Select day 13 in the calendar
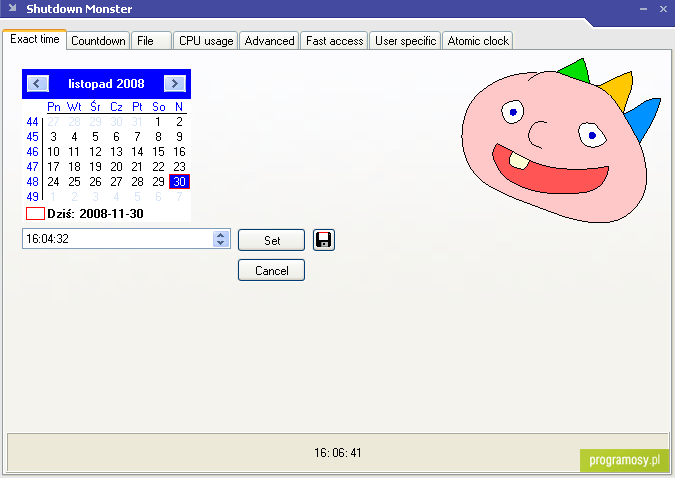Screen dimensions: 675x478 (x=116, y=152)
